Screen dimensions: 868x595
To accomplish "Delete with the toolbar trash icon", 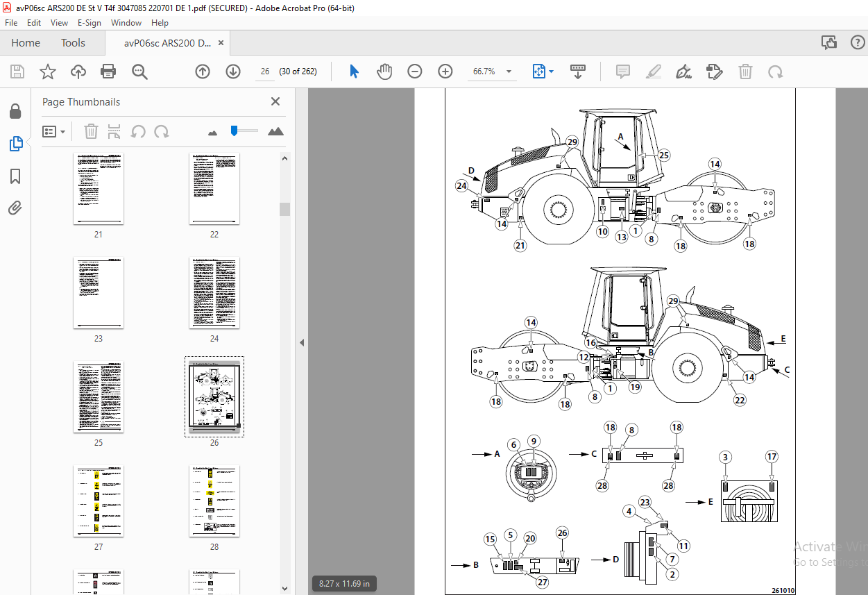I will (x=745, y=72).
